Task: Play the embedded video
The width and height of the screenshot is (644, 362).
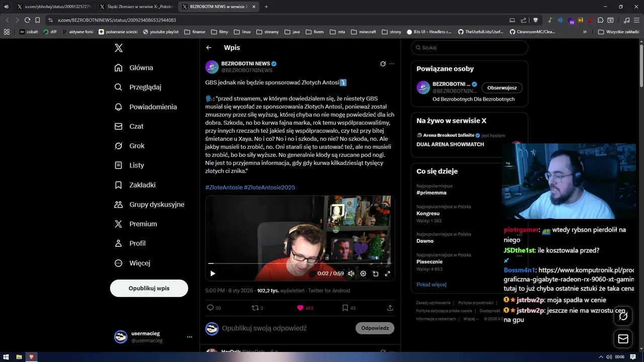Action: [x=213, y=274]
